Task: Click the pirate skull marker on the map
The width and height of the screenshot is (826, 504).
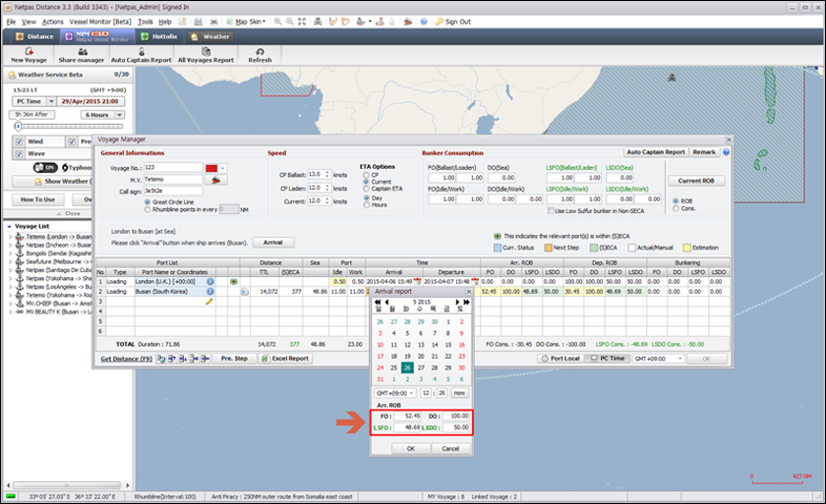Action: coord(672,78)
